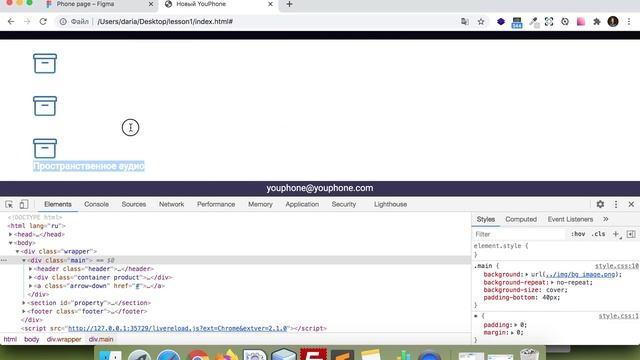
Task: Open the bg_image.png URL link
Action: (580, 275)
